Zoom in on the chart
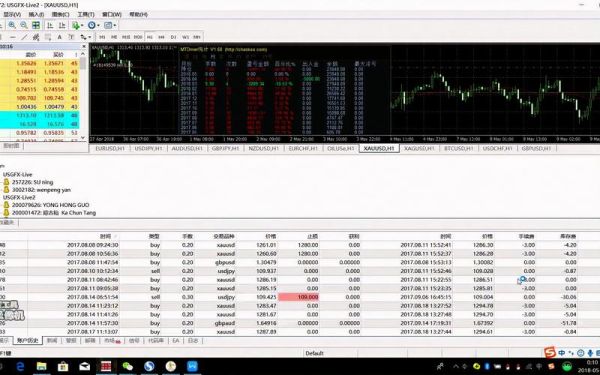600x375 pixels. point(12,25)
